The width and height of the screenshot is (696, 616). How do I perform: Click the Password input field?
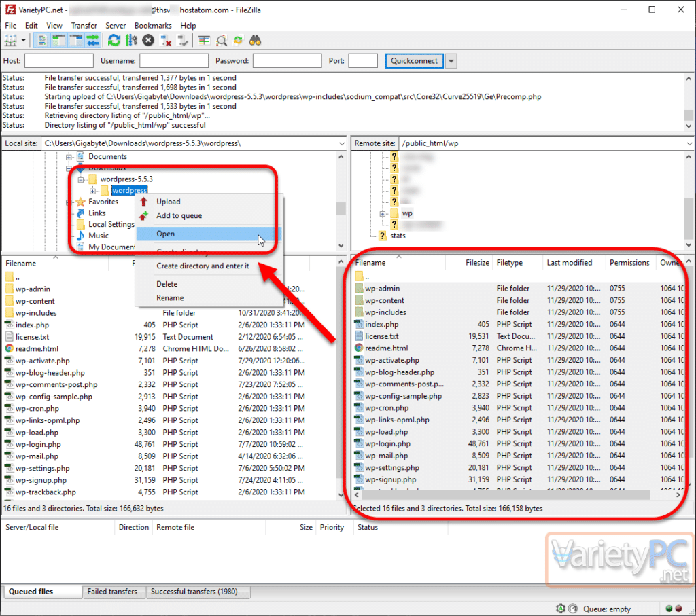coord(288,60)
